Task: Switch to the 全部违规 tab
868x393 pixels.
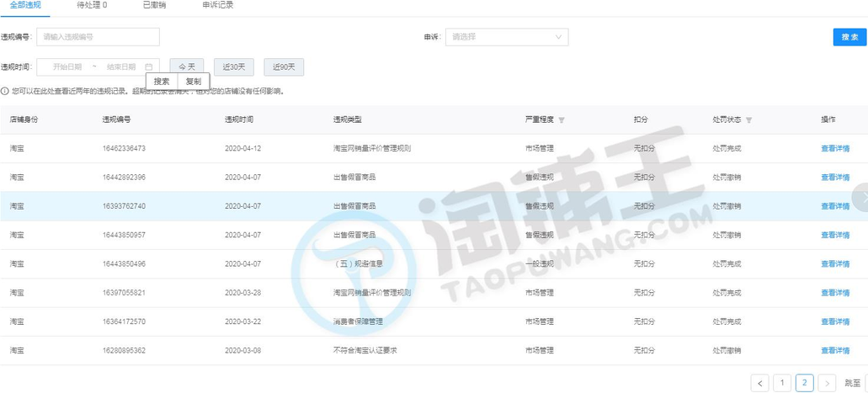Action: click(x=25, y=5)
